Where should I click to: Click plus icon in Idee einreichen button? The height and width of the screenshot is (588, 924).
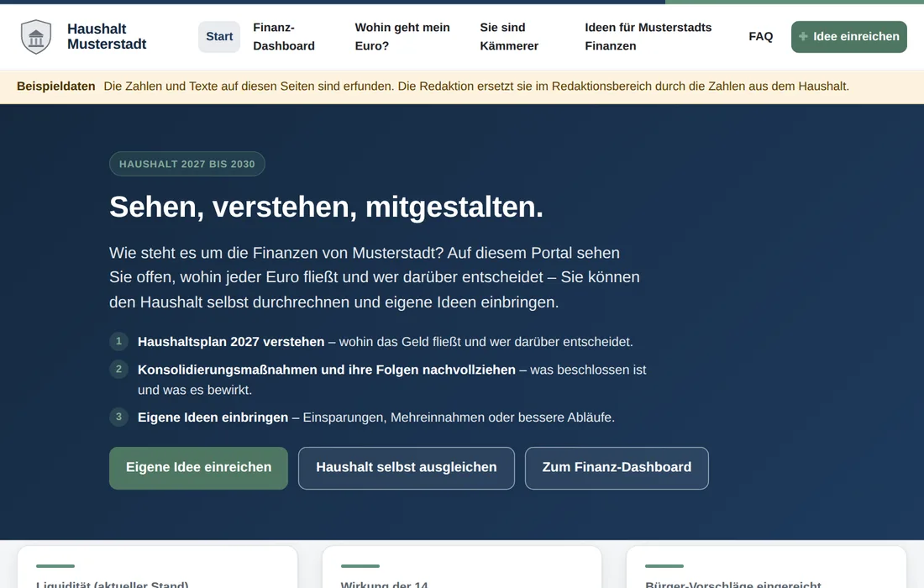click(x=802, y=36)
